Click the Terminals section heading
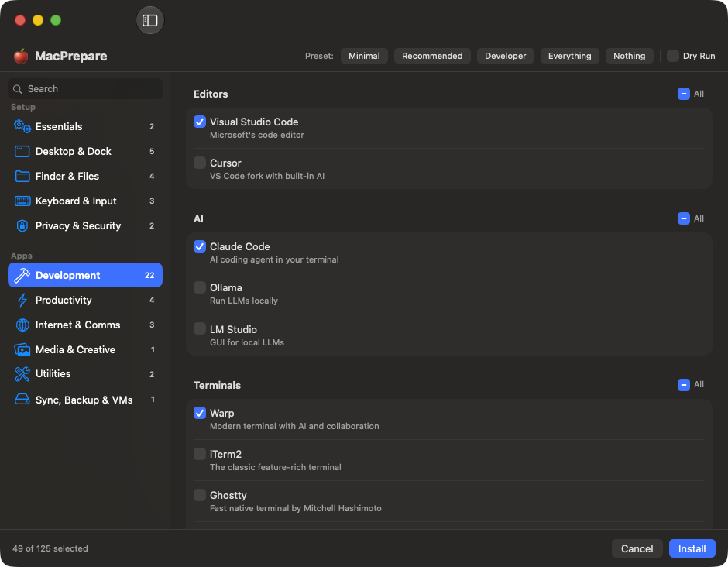Image resolution: width=728 pixels, height=567 pixels. 217,386
